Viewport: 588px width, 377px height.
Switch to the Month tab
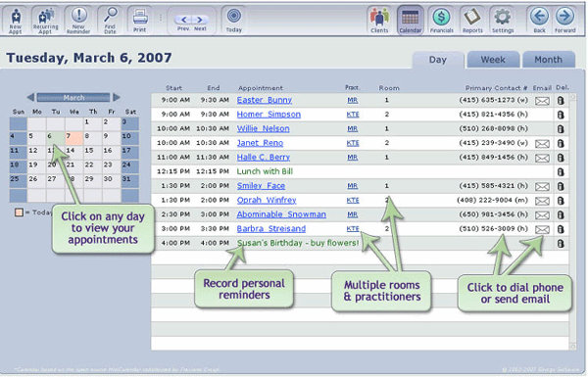coord(548,60)
